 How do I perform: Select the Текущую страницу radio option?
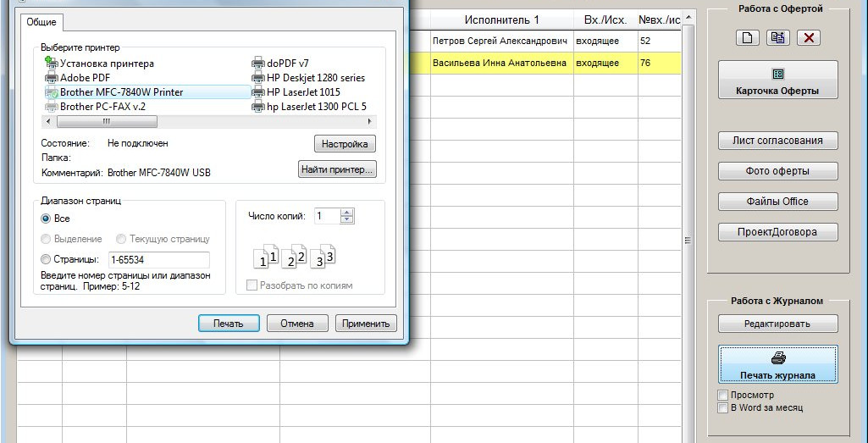[121, 239]
